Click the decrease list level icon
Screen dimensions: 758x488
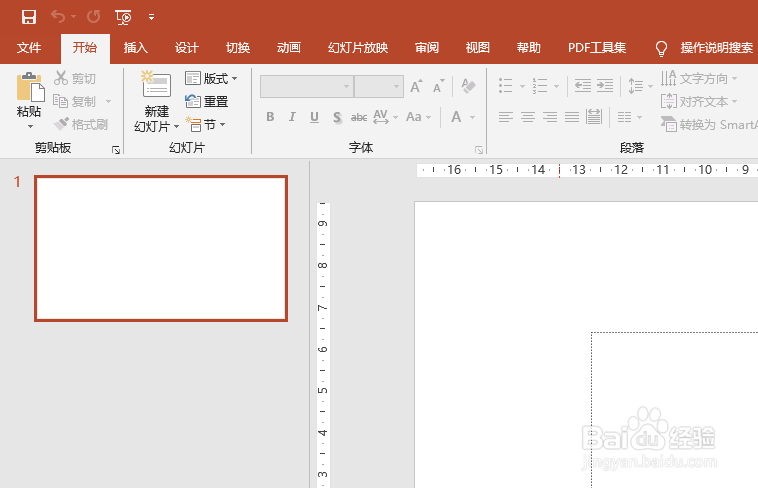583,86
